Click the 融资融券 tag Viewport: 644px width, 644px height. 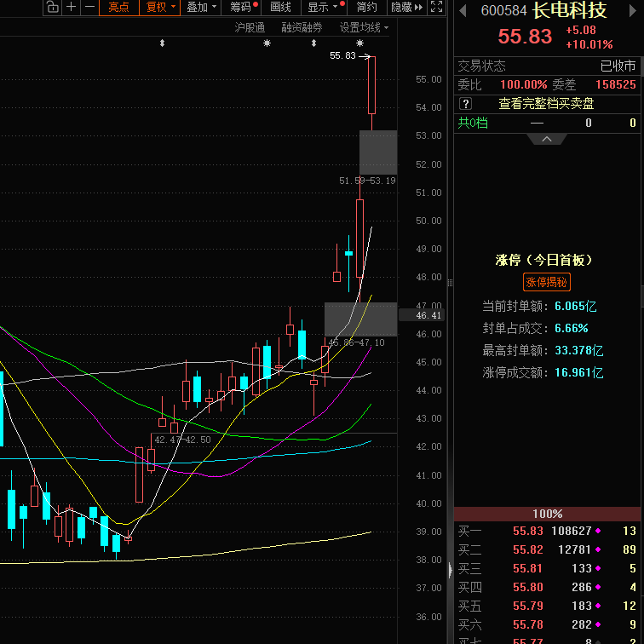(x=302, y=27)
